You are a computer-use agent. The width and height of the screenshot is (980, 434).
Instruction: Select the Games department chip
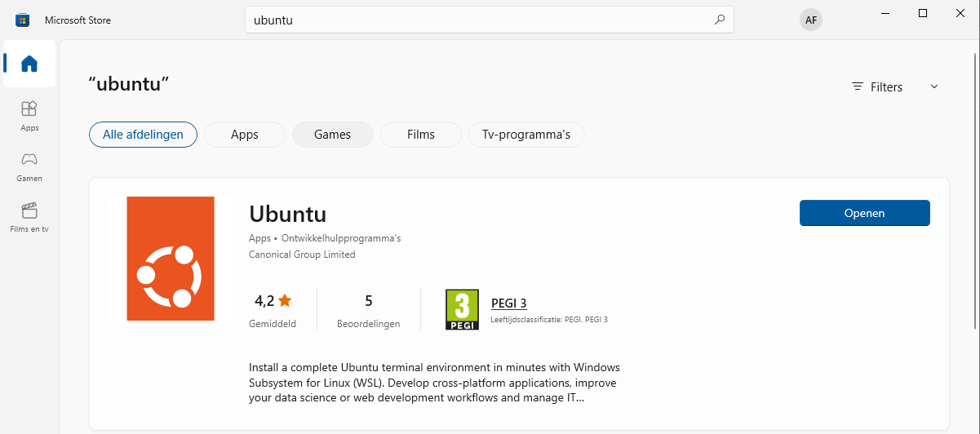pos(333,135)
